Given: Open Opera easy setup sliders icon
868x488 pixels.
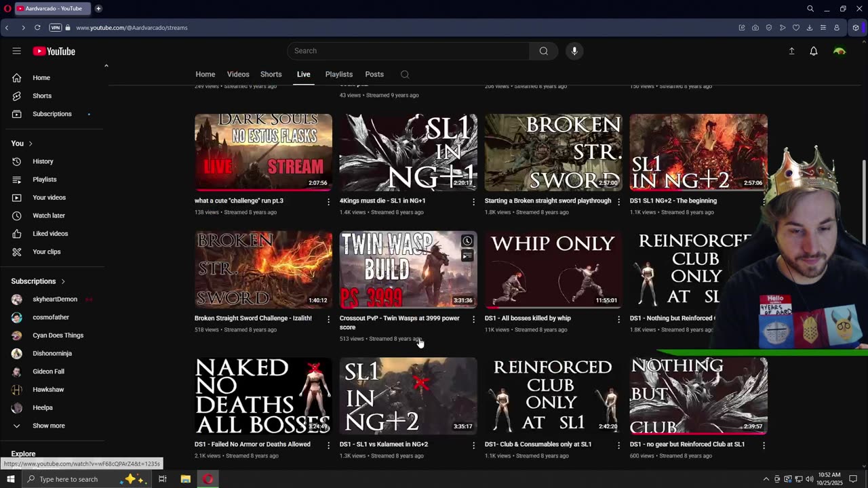Looking at the screenshot, I should 823,28.
